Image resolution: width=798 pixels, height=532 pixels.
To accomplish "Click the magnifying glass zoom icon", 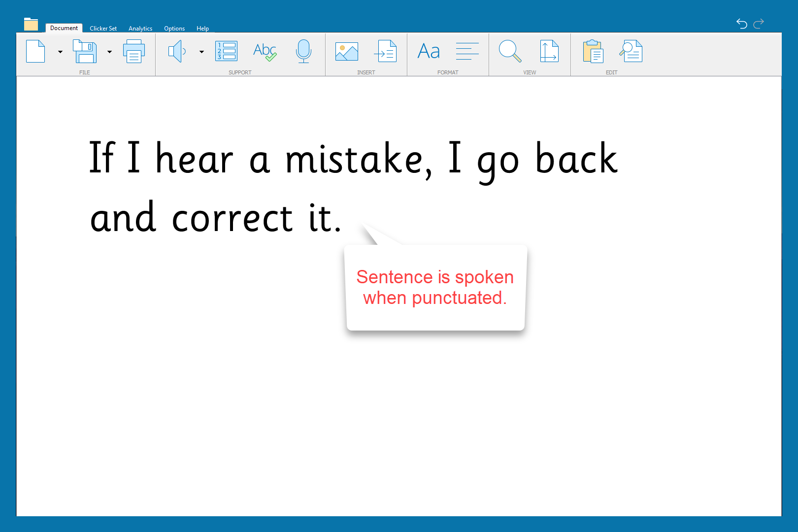I will (x=510, y=51).
